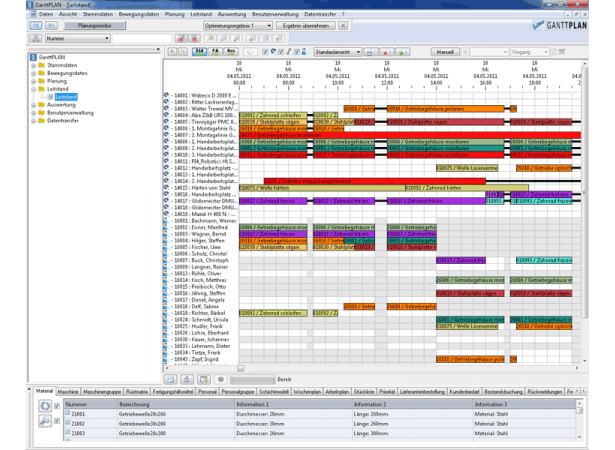
Task: Open the empty dropdown next to Manuell
Action: pos(489,52)
